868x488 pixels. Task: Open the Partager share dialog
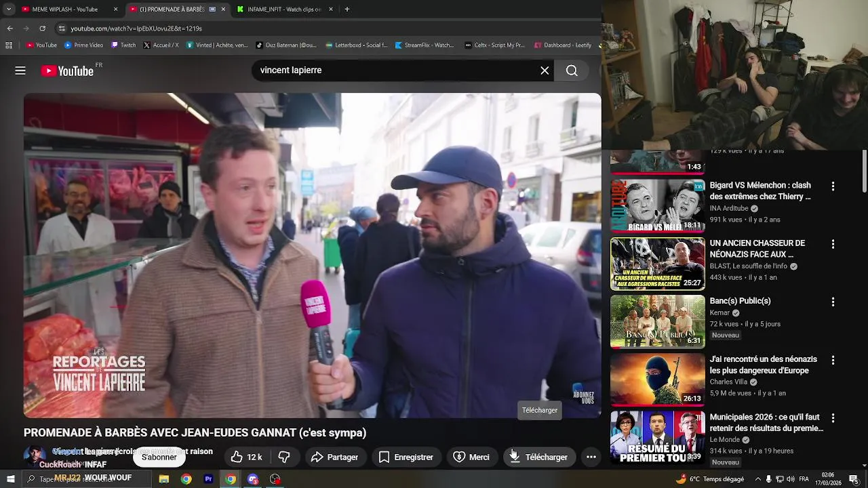coord(334,457)
